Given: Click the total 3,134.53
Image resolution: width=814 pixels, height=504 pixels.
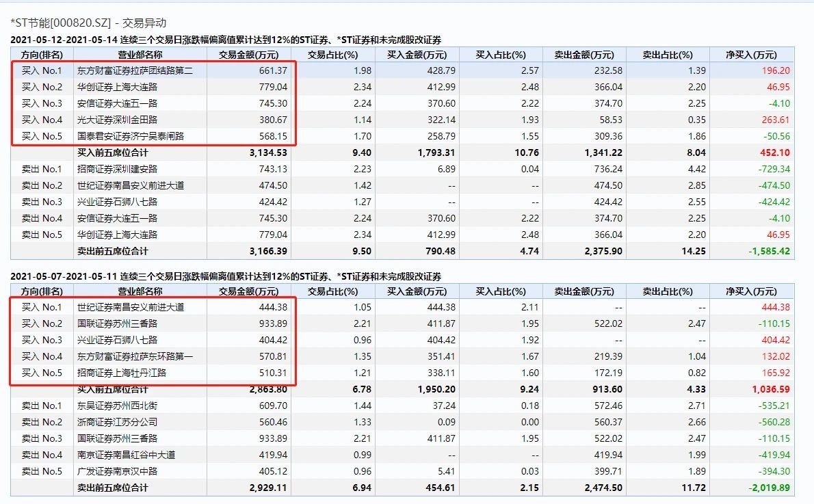Looking at the screenshot, I should click(x=268, y=152).
